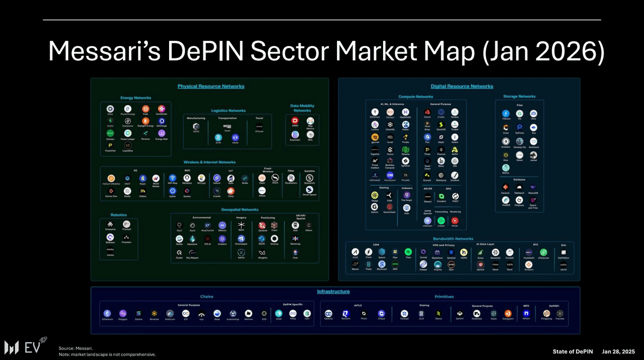The width and height of the screenshot is (644, 360).
Task: Click the Roam logo under 5G
Action: pyautogui.click(x=143, y=178)
